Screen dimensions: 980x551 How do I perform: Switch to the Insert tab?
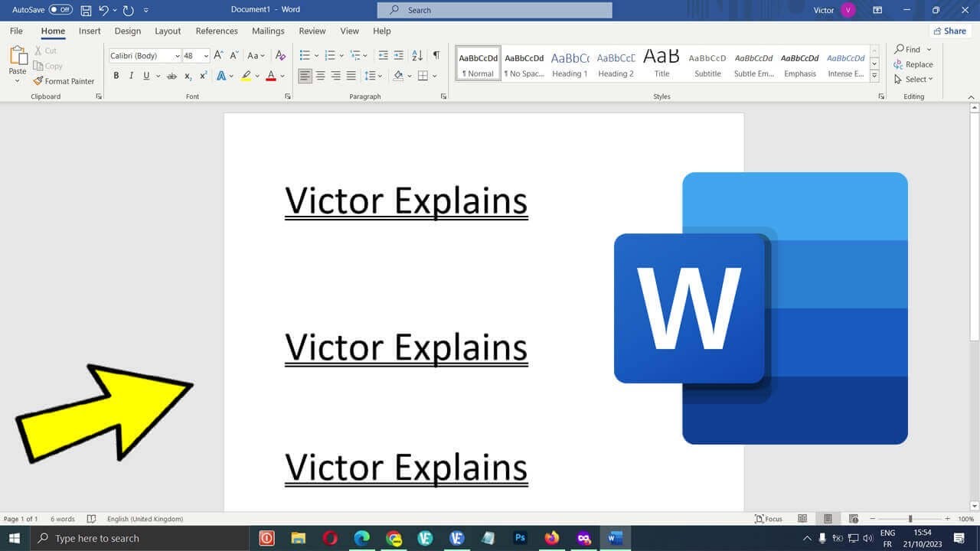coord(90,31)
